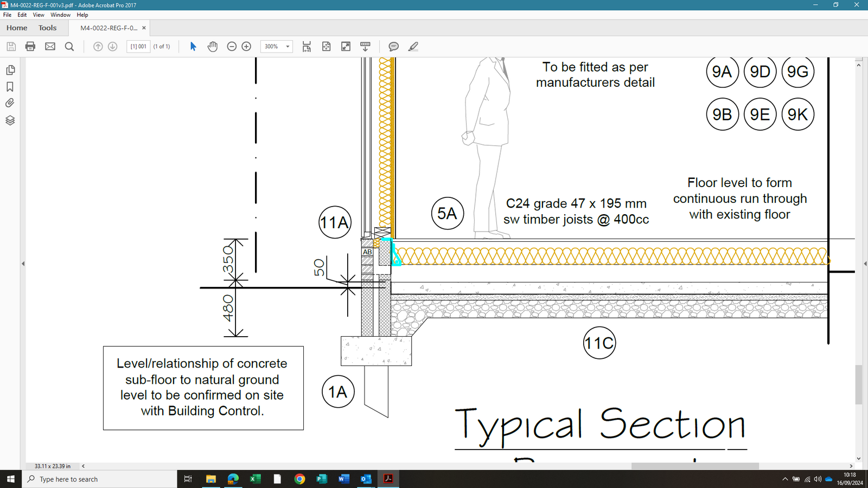Open the Edit menu

pyautogui.click(x=22, y=15)
